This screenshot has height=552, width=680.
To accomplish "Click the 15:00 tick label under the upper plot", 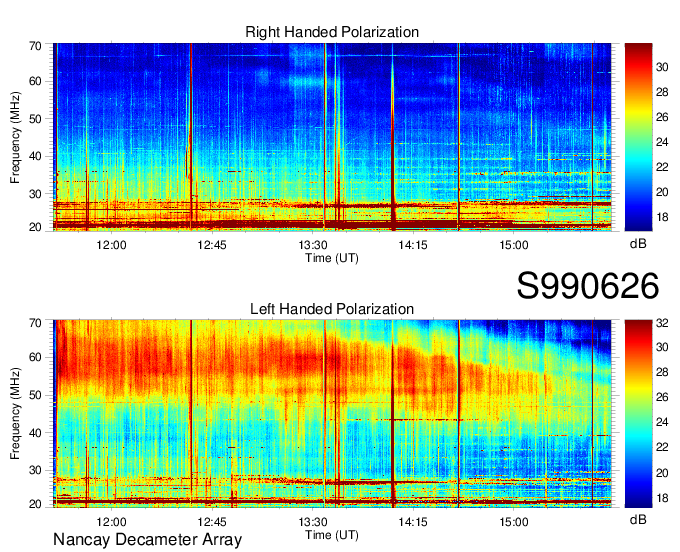I will coord(513,245).
